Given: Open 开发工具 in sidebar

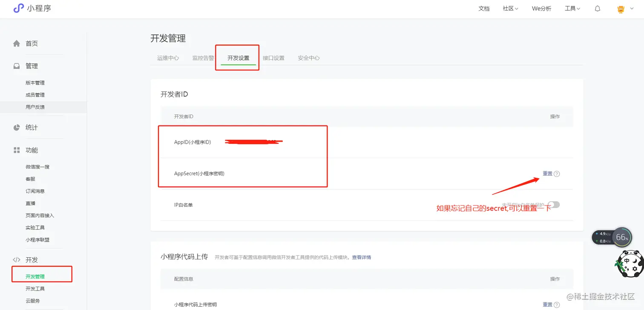Looking at the screenshot, I should tap(35, 289).
